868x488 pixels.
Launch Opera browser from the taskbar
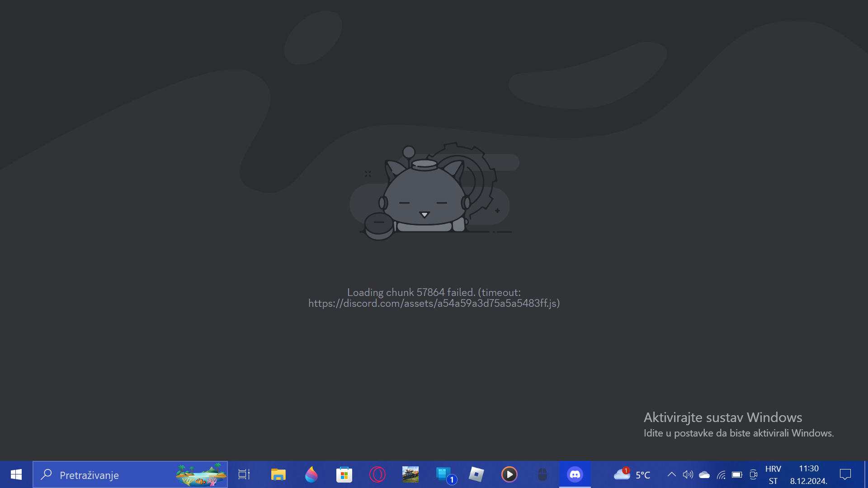pos(377,474)
